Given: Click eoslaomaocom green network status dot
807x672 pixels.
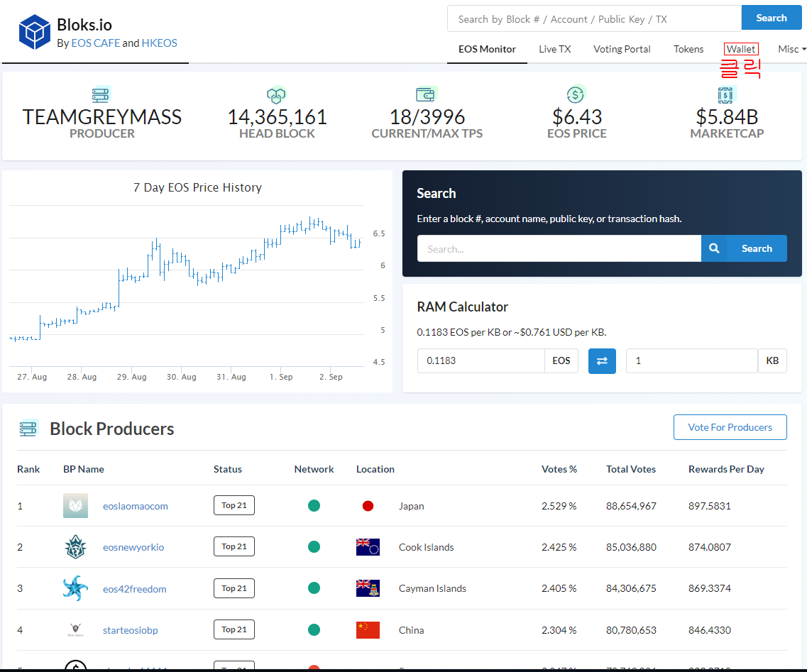Looking at the screenshot, I should click(x=314, y=506).
